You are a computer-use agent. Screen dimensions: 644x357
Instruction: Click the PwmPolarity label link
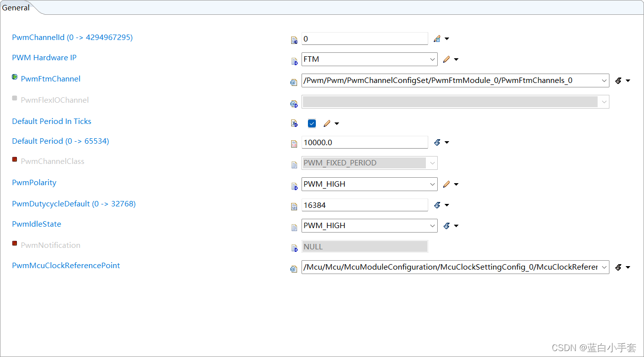click(x=34, y=182)
